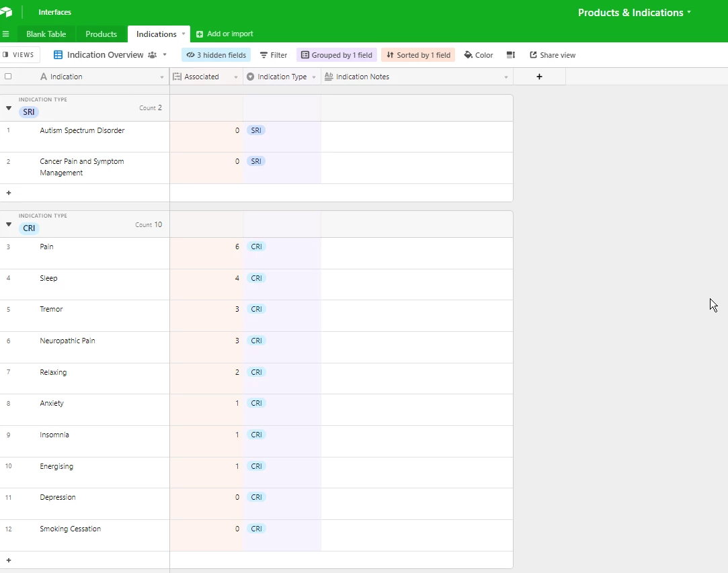Screen dimensions: 728x573
Task: Click the Count 2 summary in SRI group
Action: click(x=151, y=107)
